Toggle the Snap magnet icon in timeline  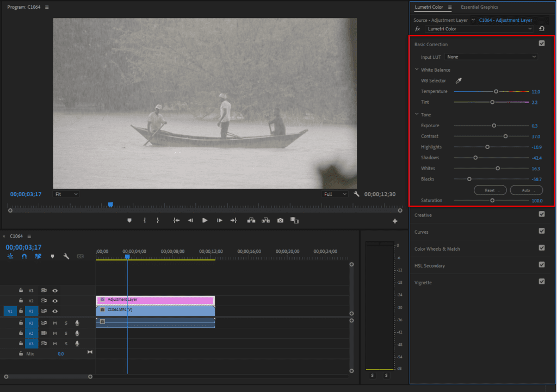tap(24, 256)
